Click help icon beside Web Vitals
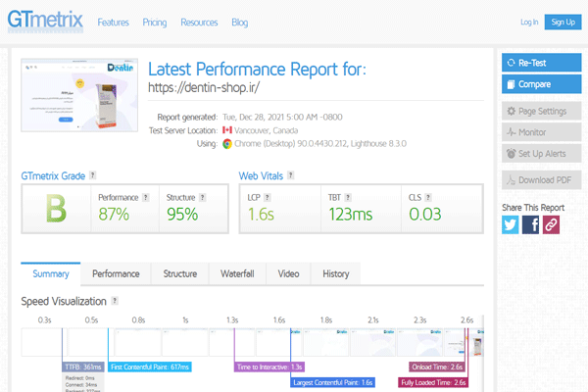588x392 pixels. [293, 175]
